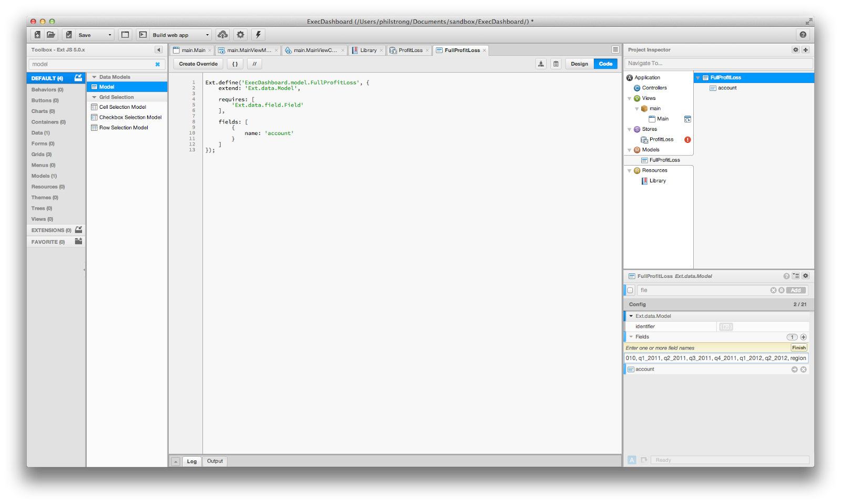Screen dimensions: 841x504
Task: Switch to Design view
Action: (579, 64)
